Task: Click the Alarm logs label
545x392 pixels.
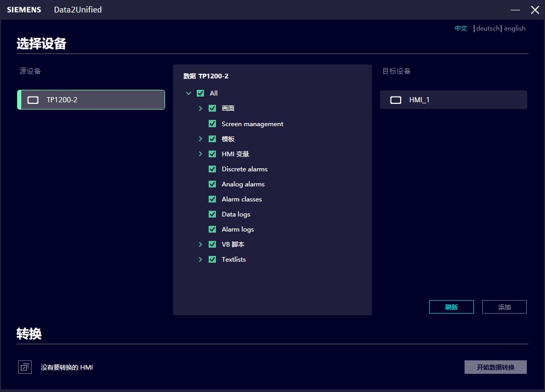Action: pyautogui.click(x=238, y=229)
